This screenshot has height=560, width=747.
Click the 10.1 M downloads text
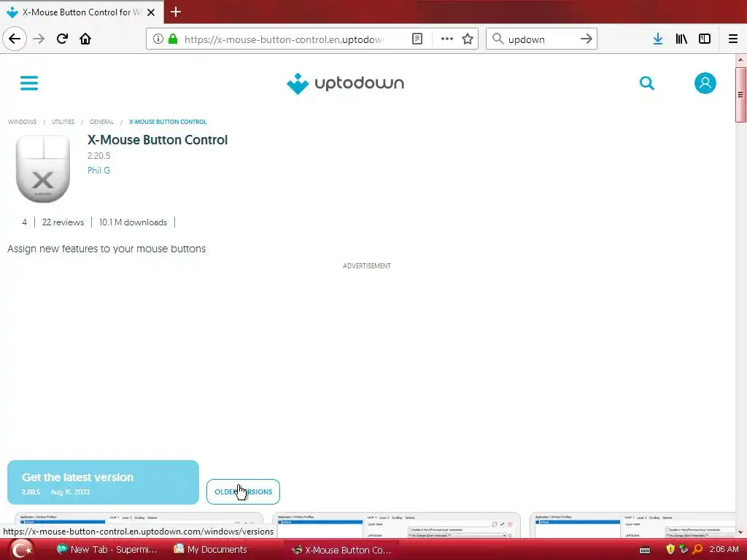133,222
